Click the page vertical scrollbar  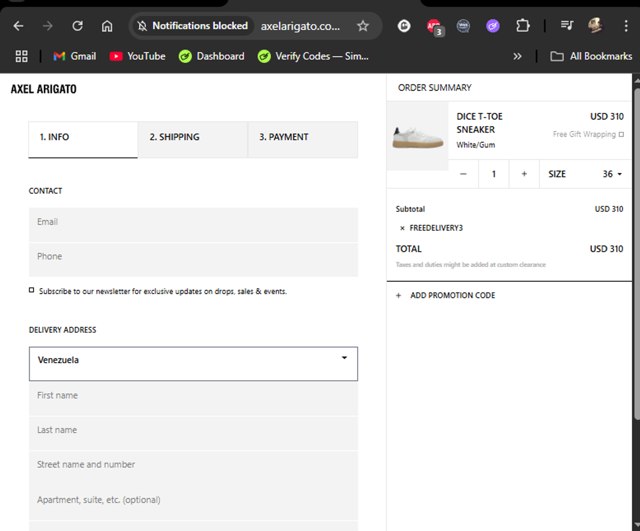[636, 253]
